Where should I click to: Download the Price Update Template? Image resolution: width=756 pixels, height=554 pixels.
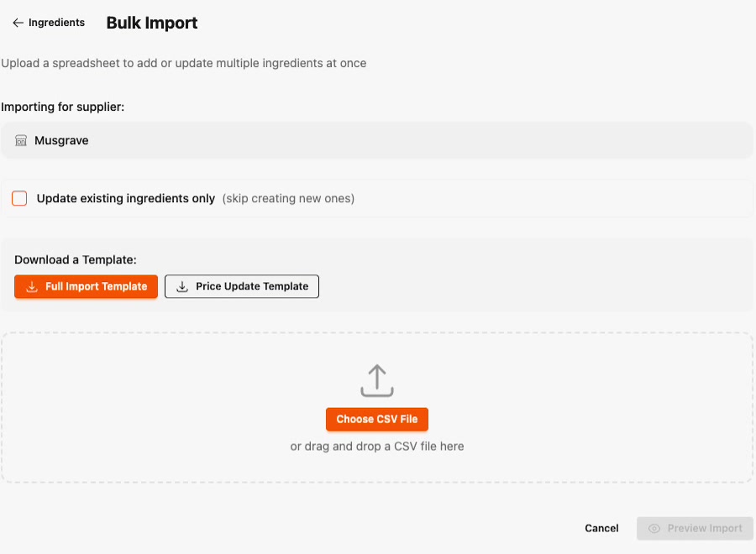click(x=242, y=286)
